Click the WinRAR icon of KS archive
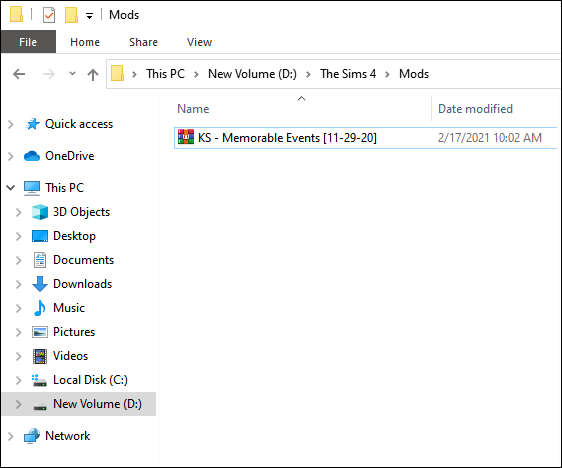The height and width of the screenshot is (468, 562). pyautogui.click(x=186, y=137)
